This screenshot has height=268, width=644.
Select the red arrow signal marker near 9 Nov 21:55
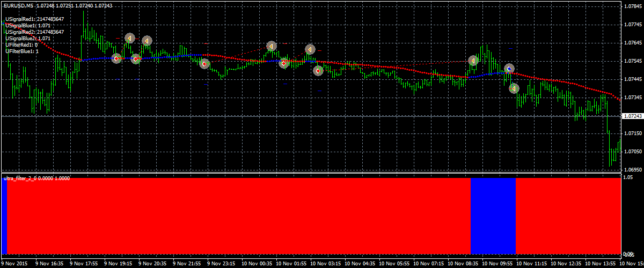(204, 64)
